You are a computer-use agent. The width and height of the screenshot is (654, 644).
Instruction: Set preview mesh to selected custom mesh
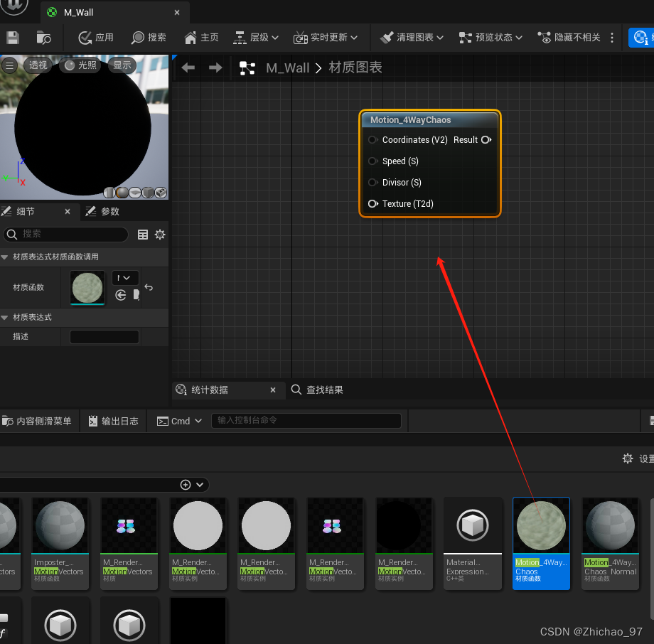[x=161, y=193]
